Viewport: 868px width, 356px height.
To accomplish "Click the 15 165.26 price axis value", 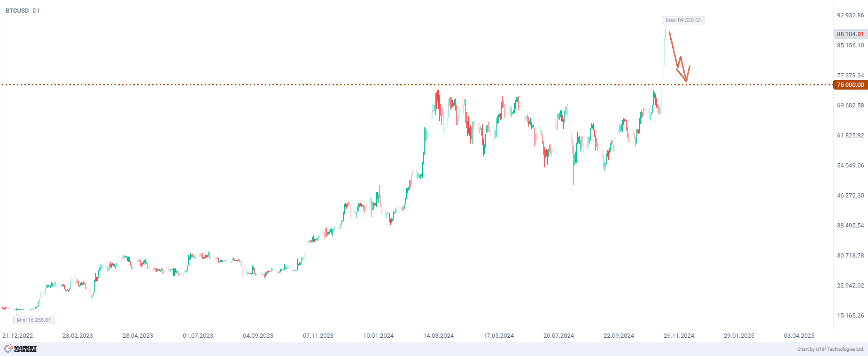I will [850, 316].
